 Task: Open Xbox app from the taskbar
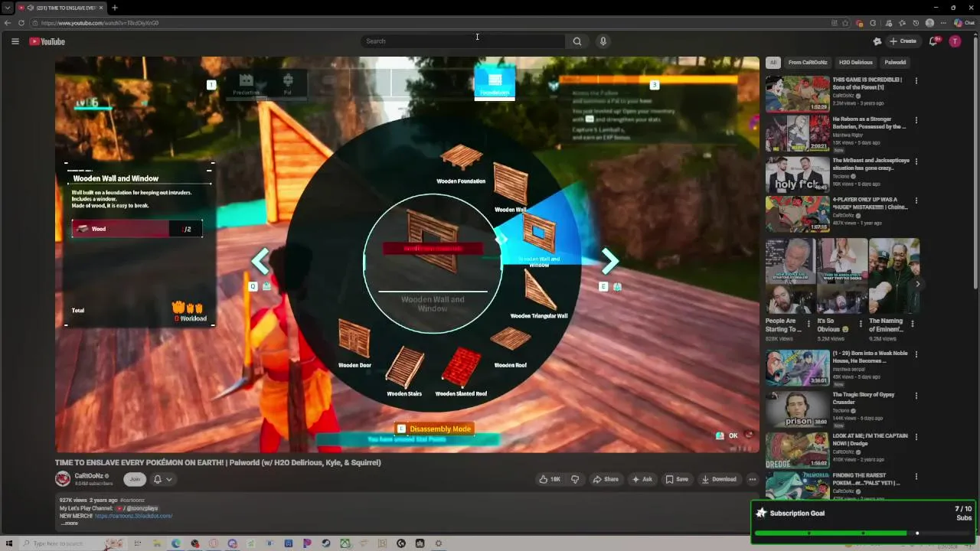coord(345,543)
